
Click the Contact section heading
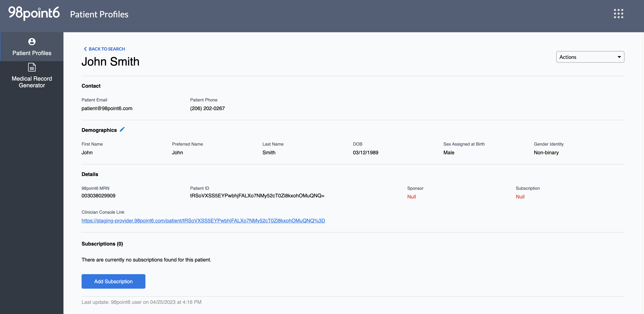pyautogui.click(x=91, y=86)
